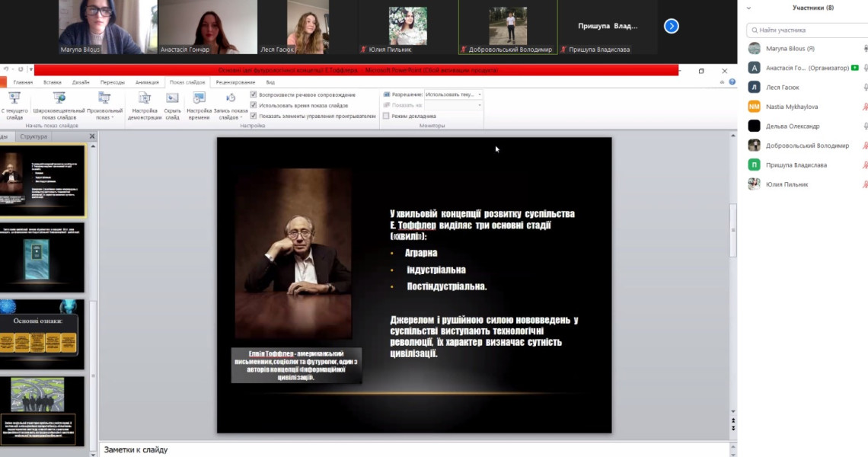The image size is (868, 457).
Task: Click the 'Разрешение' monitor icon in ribbon
Action: (386, 94)
